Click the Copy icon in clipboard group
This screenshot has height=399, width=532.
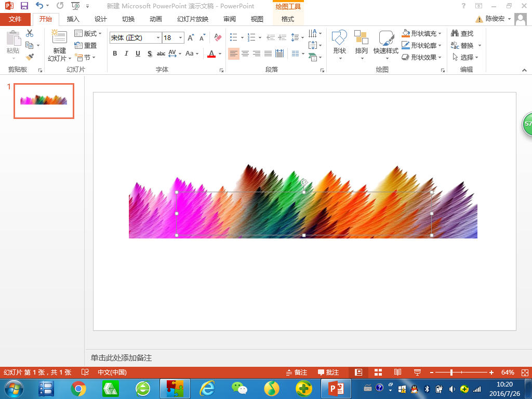tap(30, 45)
